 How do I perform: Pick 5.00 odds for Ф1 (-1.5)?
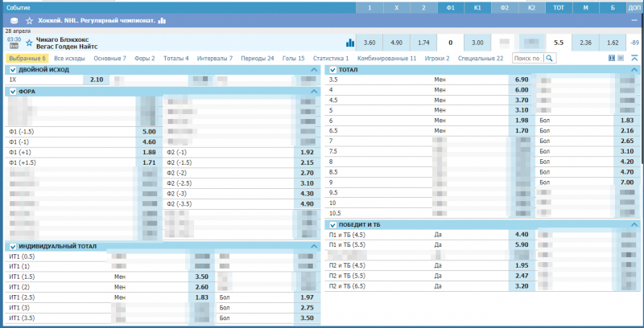click(149, 131)
